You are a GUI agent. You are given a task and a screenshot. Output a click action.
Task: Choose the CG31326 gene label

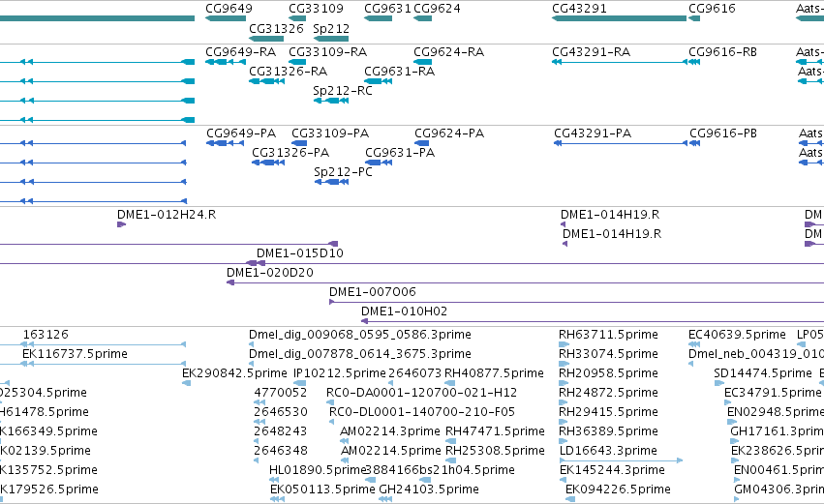276,28
